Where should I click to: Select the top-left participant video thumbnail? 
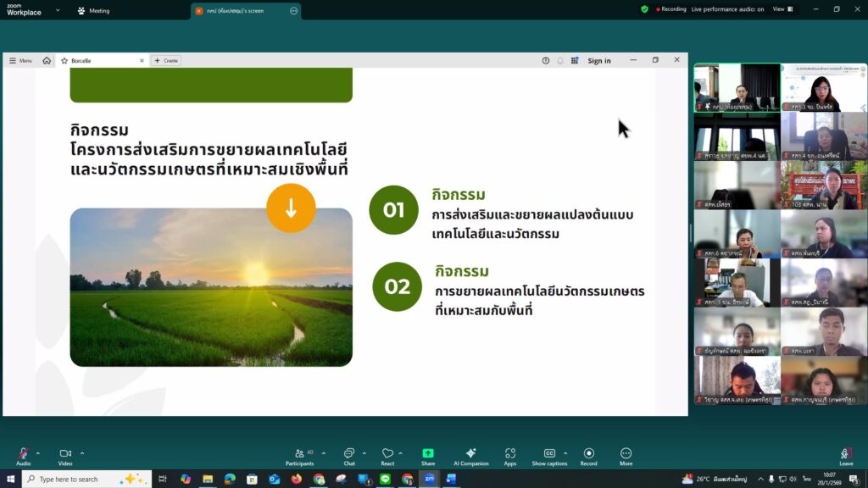click(737, 87)
